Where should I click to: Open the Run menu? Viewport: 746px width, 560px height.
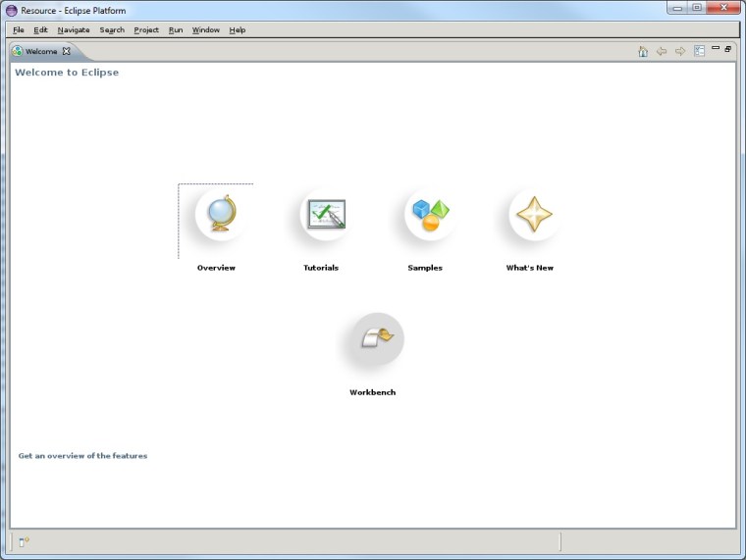pos(176,29)
